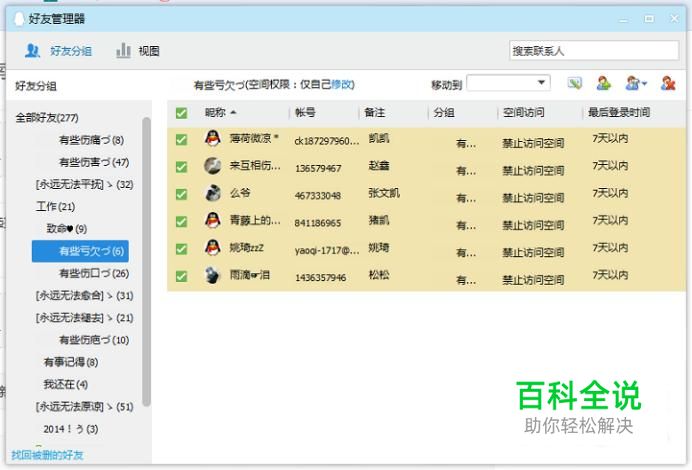Image resolution: width=692 pixels, height=470 pixels.
Task: Select the 有些伤口づ(26) group
Action: (94, 274)
